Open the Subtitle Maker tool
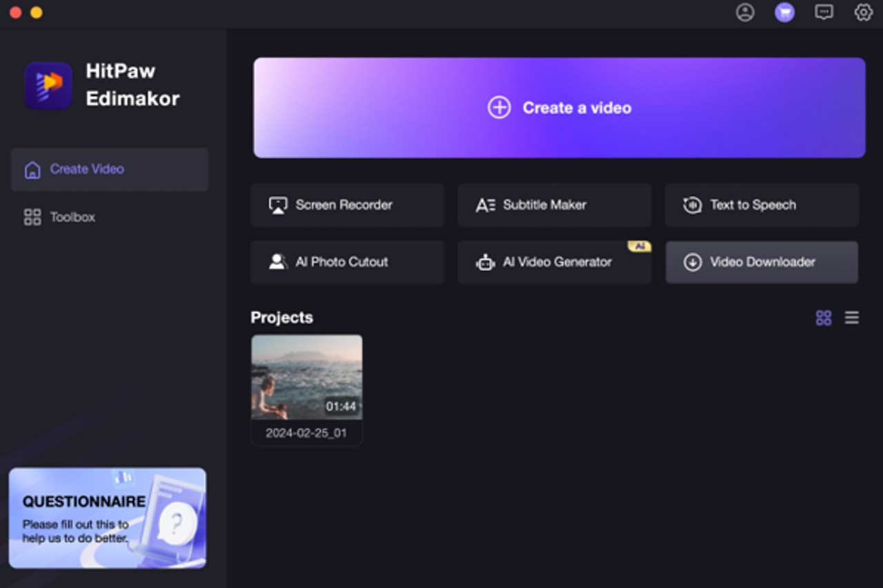The height and width of the screenshot is (588, 883). pos(554,205)
